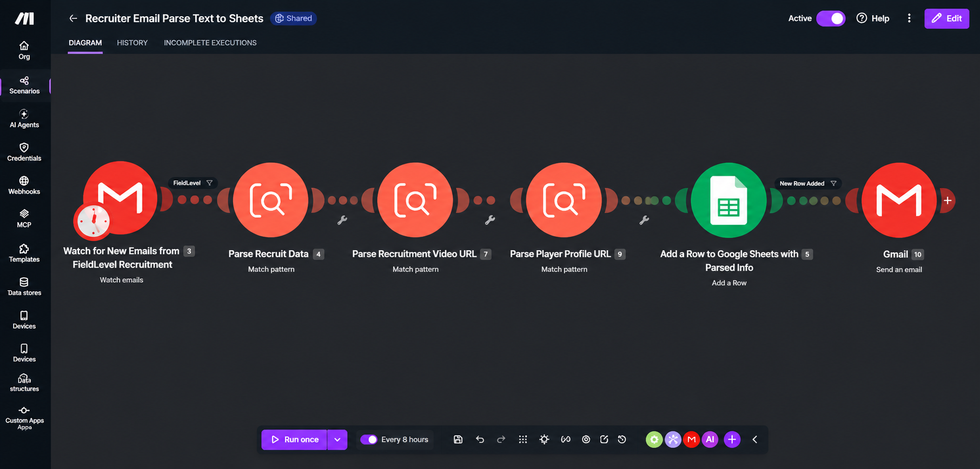
Task: Click the purple AI icon in toolbar
Action: point(710,440)
